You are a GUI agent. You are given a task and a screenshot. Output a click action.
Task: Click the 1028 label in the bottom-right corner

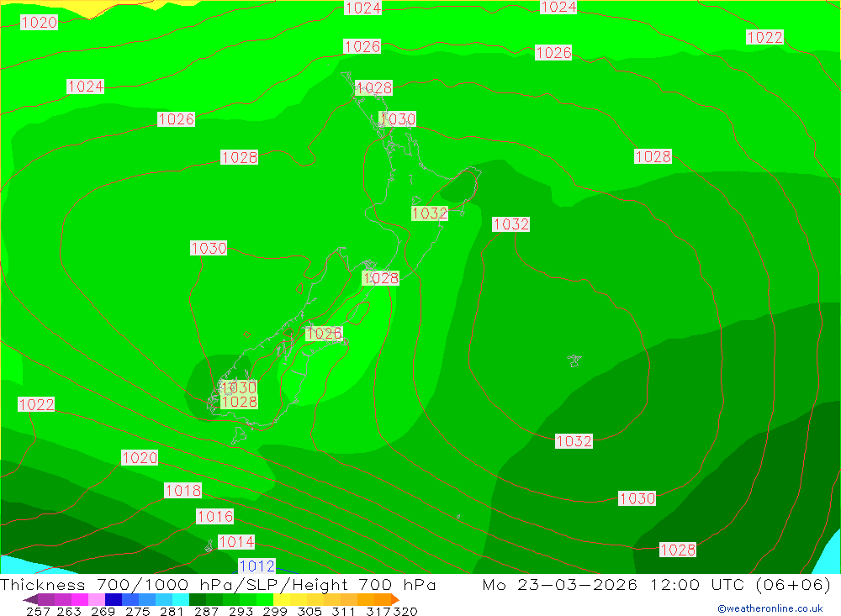(x=677, y=550)
